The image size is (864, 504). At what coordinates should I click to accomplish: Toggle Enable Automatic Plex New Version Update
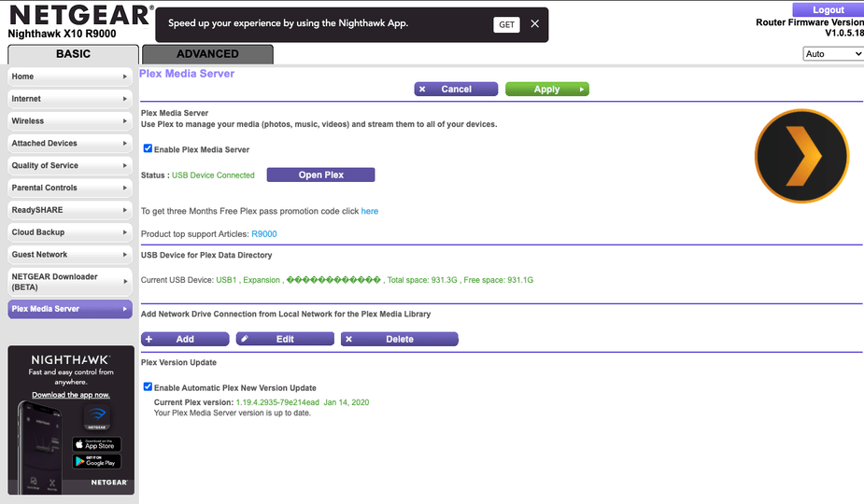click(148, 386)
